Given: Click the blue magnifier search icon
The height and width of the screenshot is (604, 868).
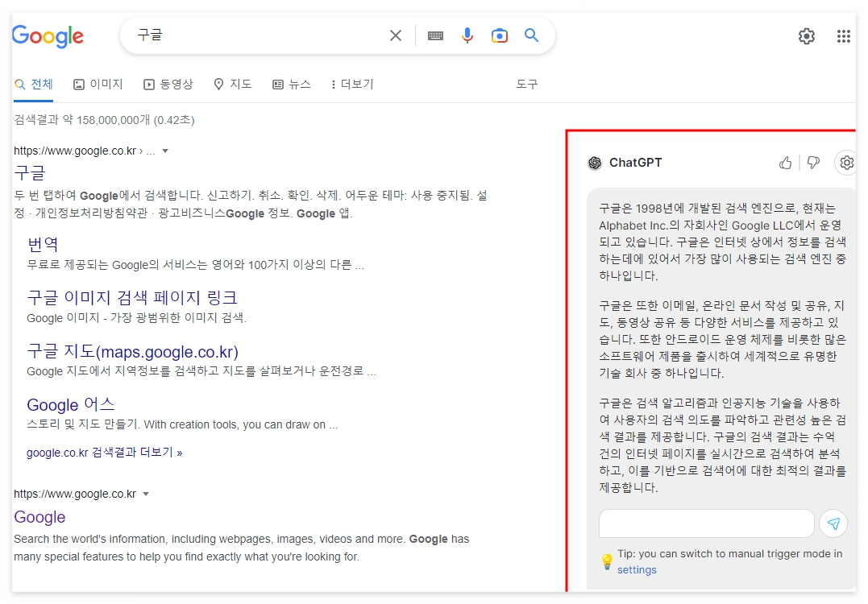Looking at the screenshot, I should 531,35.
